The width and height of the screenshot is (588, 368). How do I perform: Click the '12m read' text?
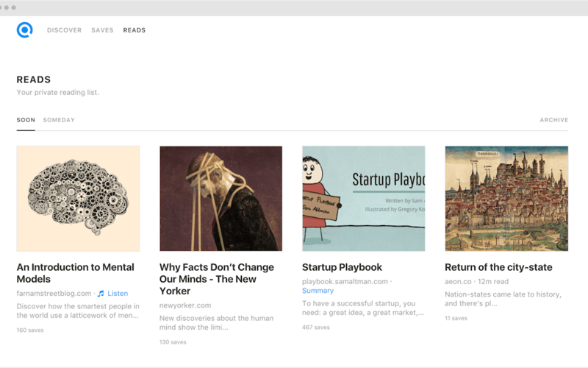[493, 281]
